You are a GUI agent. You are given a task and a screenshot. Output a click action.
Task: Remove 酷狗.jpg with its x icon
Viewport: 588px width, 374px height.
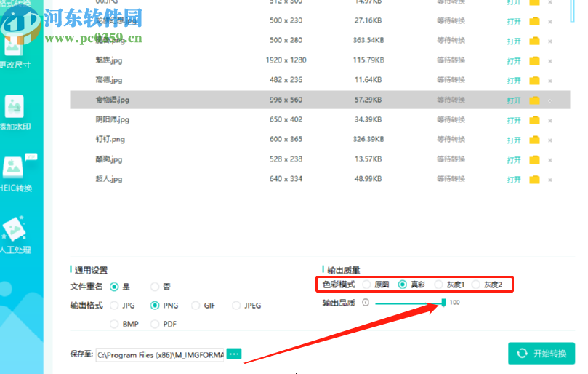tap(550, 160)
